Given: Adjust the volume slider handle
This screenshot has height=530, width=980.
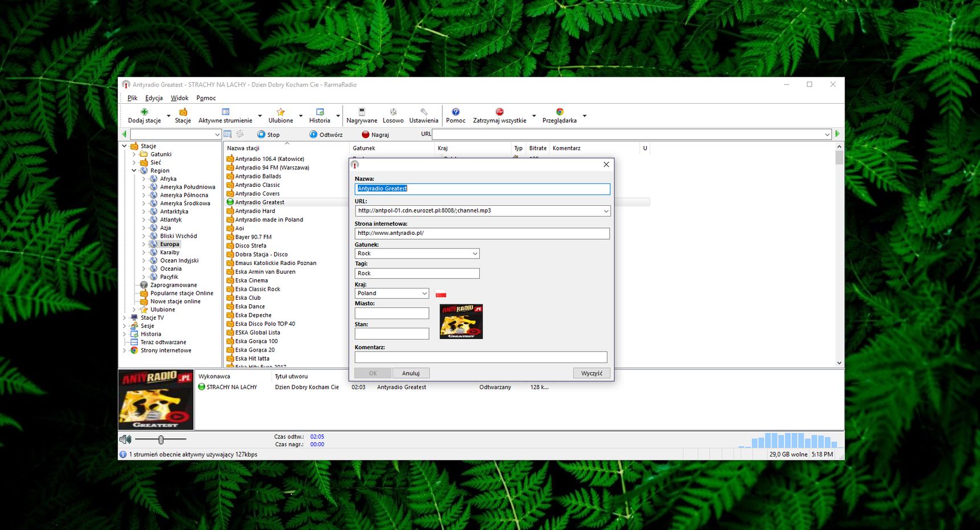Looking at the screenshot, I should coord(161,439).
